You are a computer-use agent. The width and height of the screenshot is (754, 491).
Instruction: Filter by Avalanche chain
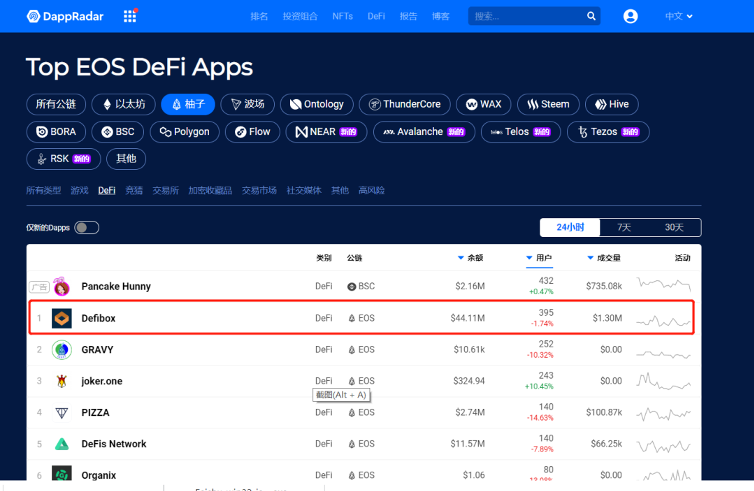[424, 132]
